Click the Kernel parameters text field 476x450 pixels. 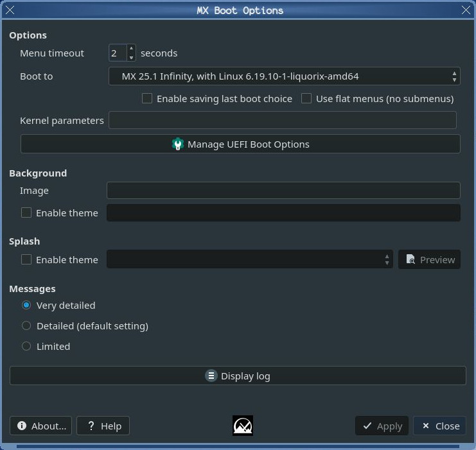pos(282,120)
